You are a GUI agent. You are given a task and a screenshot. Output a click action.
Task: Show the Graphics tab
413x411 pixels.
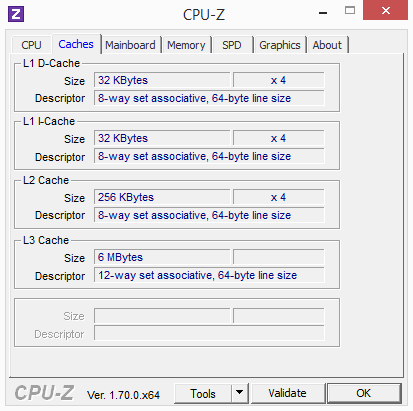pyautogui.click(x=280, y=45)
